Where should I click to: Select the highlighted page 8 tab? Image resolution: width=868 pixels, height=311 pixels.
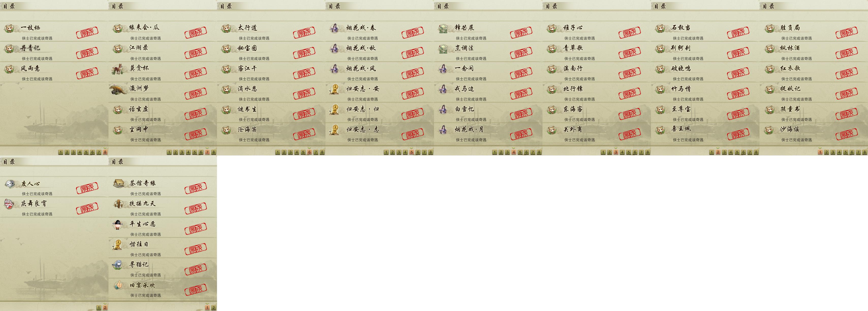coord(105,152)
